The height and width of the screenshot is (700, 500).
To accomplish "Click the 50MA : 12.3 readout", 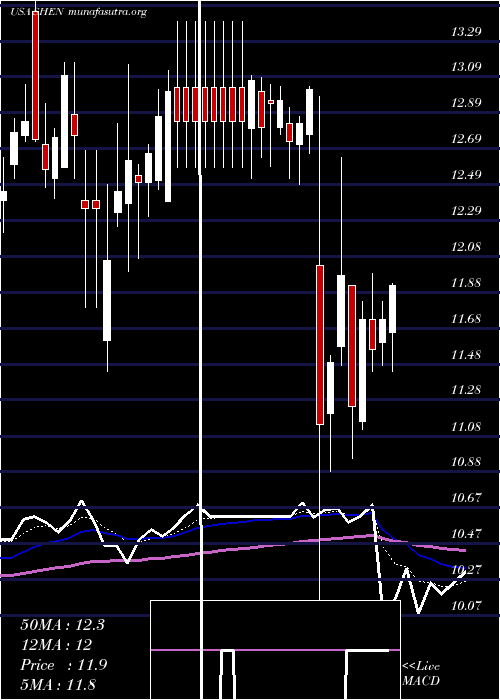I will tap(62, 625).
